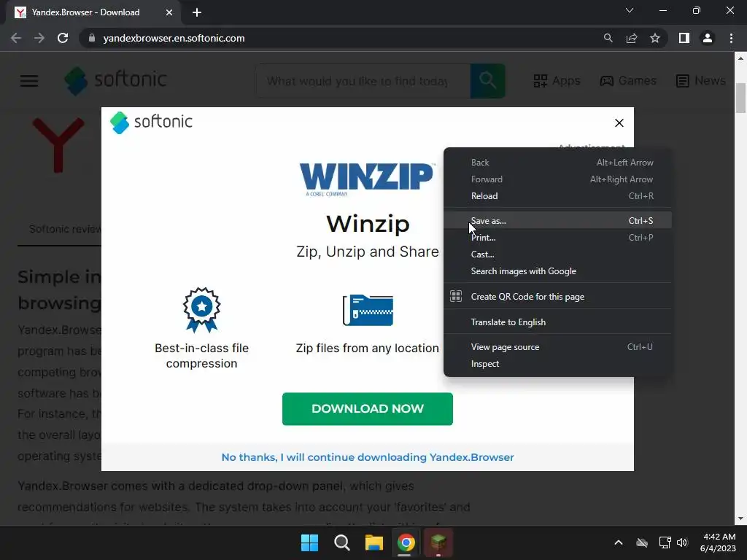Click the WINZIP logo in the popup

pos(367,179)
